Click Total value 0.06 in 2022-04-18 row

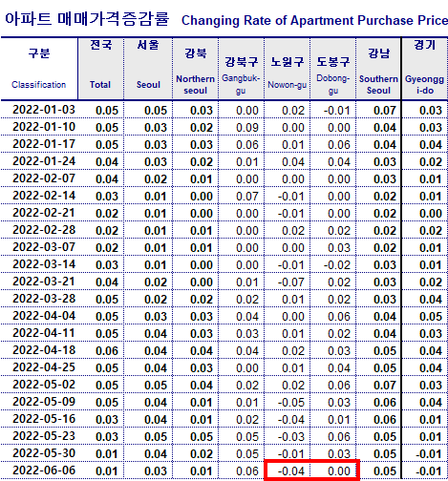(x=107, y=351)
